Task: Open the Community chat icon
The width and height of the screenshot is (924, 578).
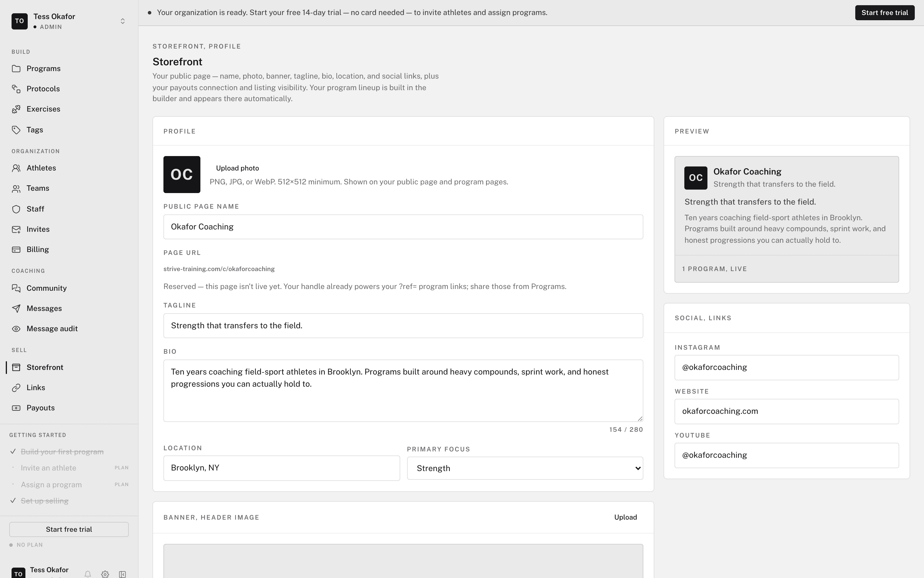Action: 16,288
